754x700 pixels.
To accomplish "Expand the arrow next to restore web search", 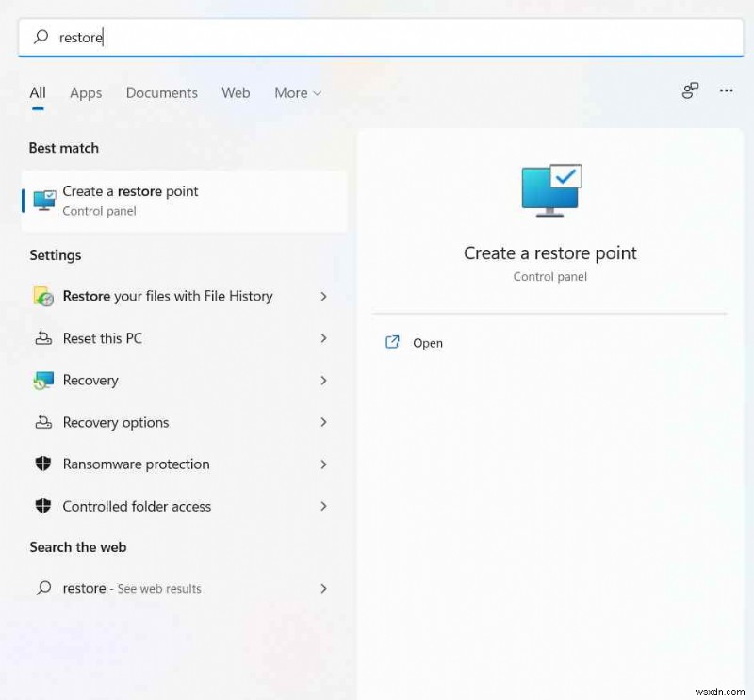I will click(323, 588).
